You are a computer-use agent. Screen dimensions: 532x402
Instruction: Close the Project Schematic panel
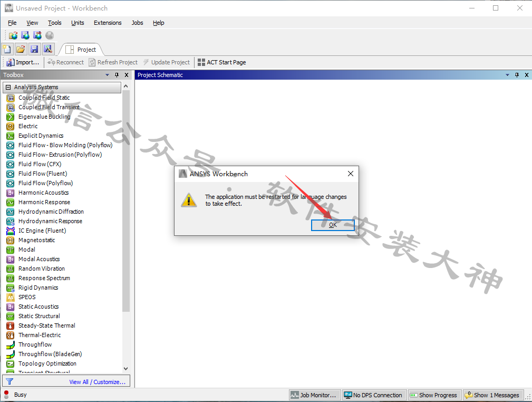pyautogui.click(x=527, y=75)
